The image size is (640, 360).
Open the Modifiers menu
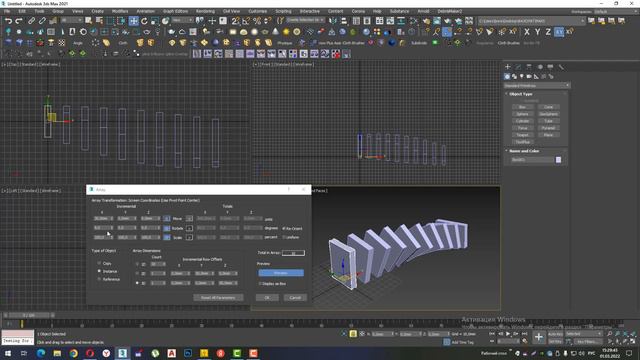tap(120, 11)
